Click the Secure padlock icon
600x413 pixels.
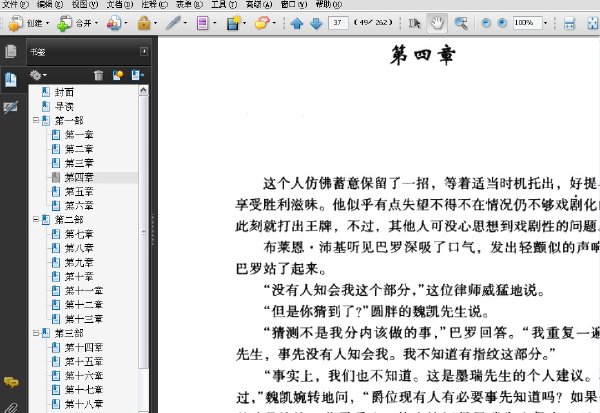click(144, 23)
